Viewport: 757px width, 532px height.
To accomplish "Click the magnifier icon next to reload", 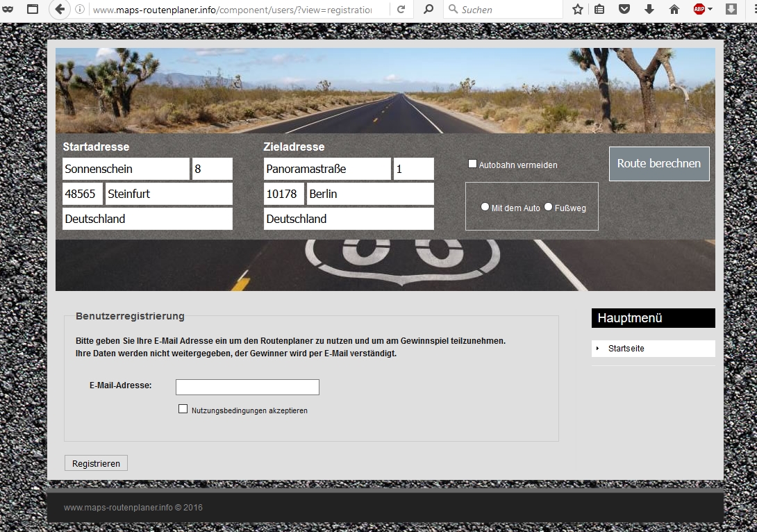I will tap(429, 10).
